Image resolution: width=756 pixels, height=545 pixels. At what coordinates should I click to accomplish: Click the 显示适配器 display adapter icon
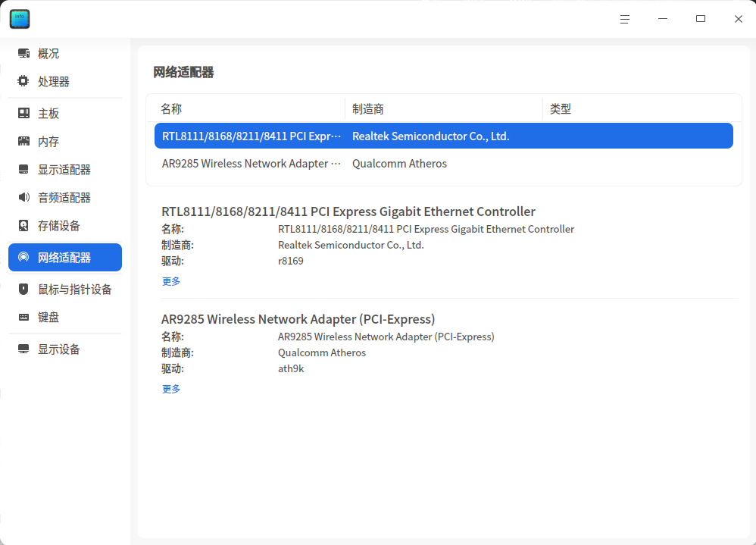pyautogui.click(x=23, y=169)
